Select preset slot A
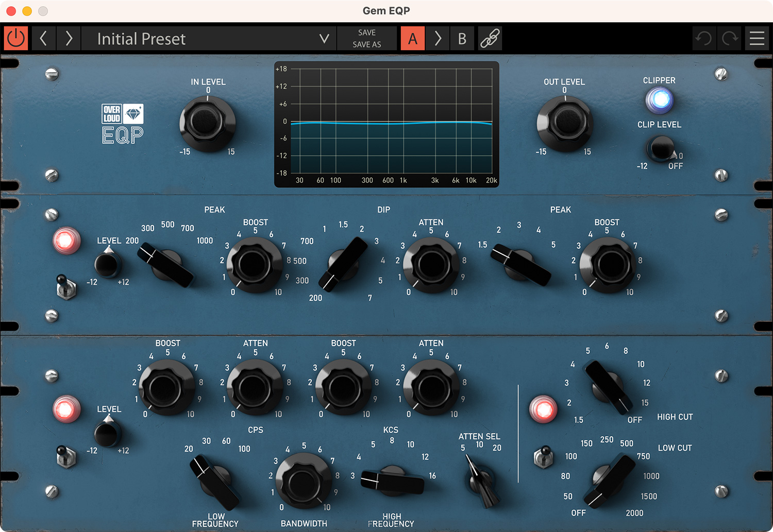Screen dimensions: 773x532 point(412,38)
